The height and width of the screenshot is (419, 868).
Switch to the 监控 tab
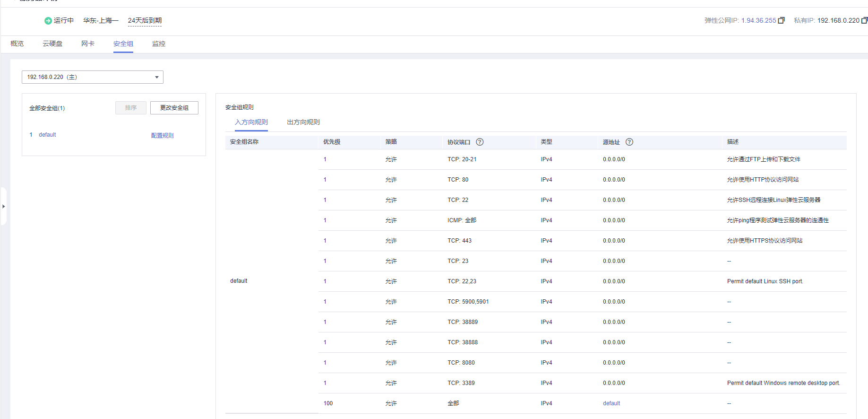[159, 44]
